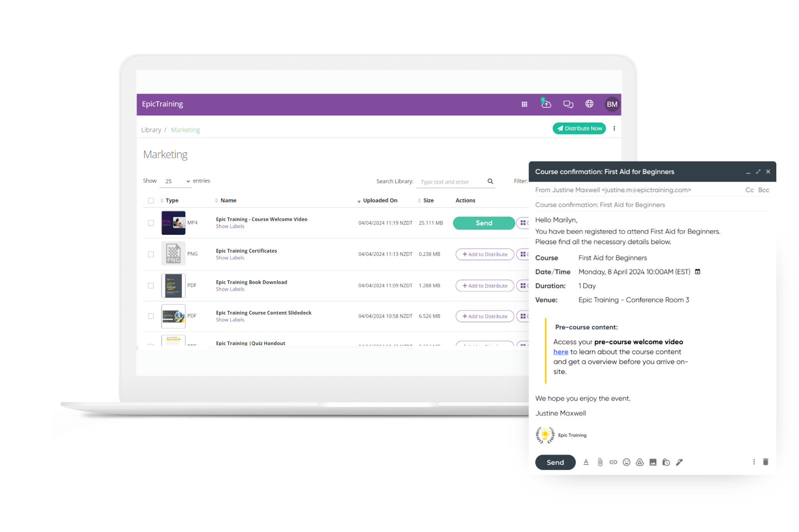Open the apps grid icon in EpicTraining header
Screen dimensions: 799x532
524,104
